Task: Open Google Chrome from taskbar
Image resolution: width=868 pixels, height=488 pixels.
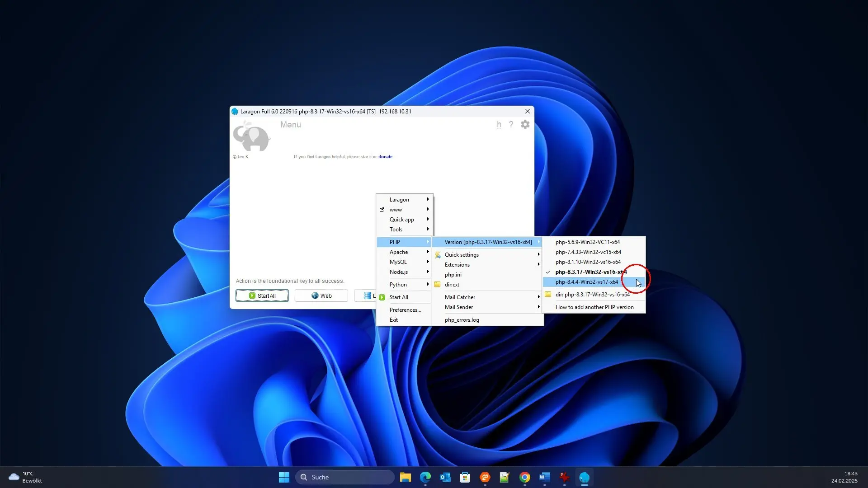Action: (x=524, y=477)
